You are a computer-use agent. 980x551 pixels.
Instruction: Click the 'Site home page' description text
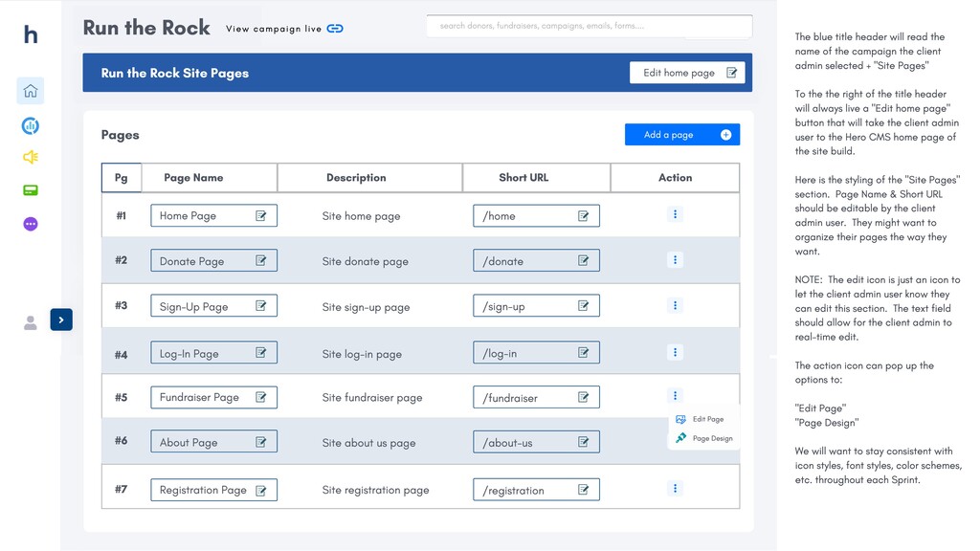(x=361, y=216)
